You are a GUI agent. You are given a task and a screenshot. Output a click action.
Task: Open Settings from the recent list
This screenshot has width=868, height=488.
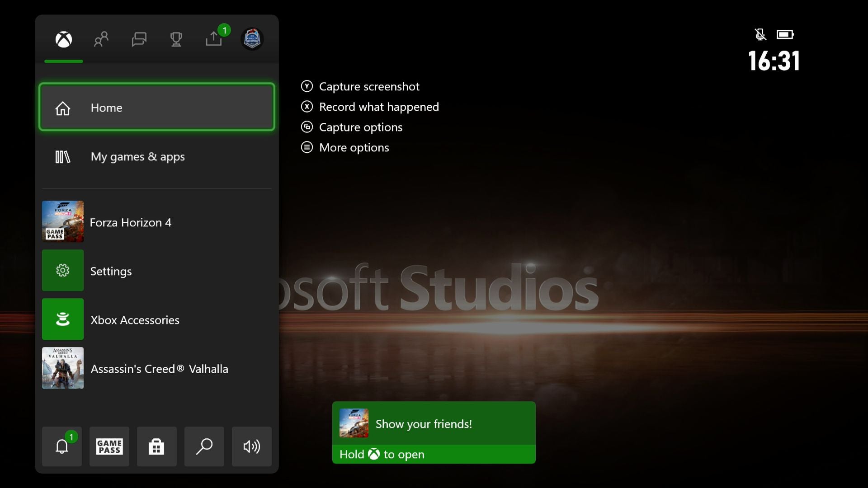click(x=157, y=271)
